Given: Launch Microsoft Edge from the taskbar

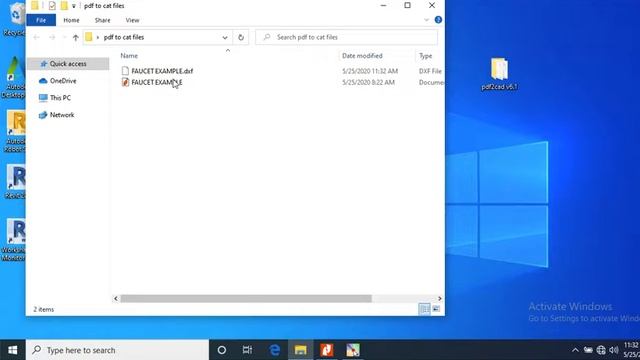Looking at the screenshot, I should click(x=274, y=350).
